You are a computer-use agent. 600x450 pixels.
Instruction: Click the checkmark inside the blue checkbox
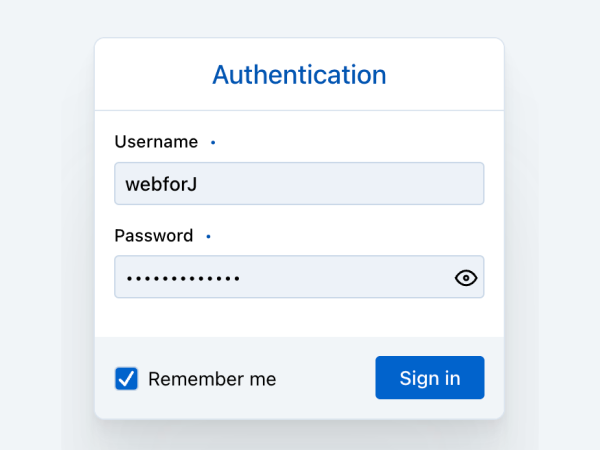127,378
